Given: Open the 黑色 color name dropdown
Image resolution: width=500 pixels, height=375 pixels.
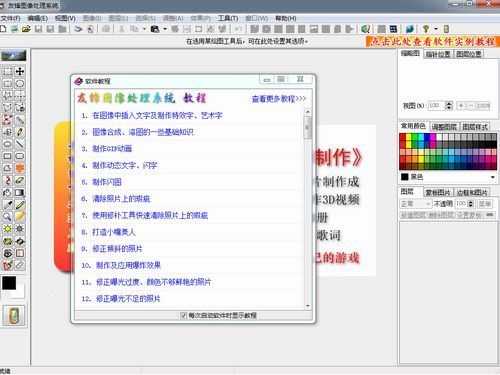Looking at the screenshot, I should tap(492, 177).
